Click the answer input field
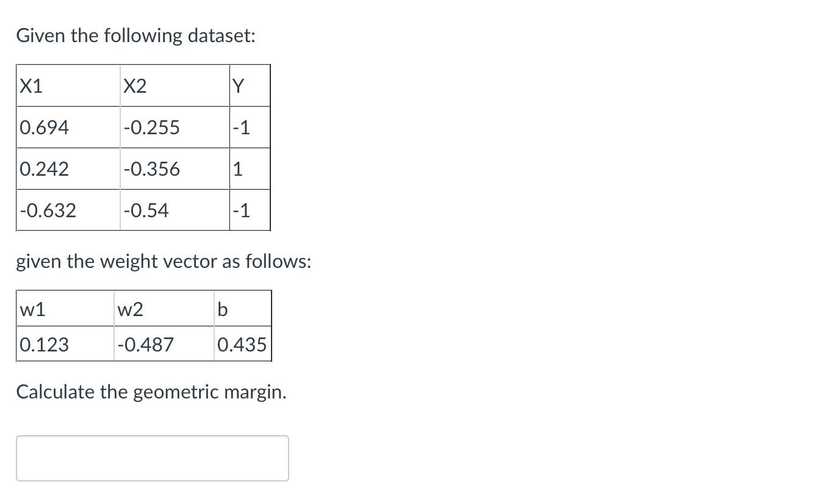836x504 pixels. click(x=152, y=458)
